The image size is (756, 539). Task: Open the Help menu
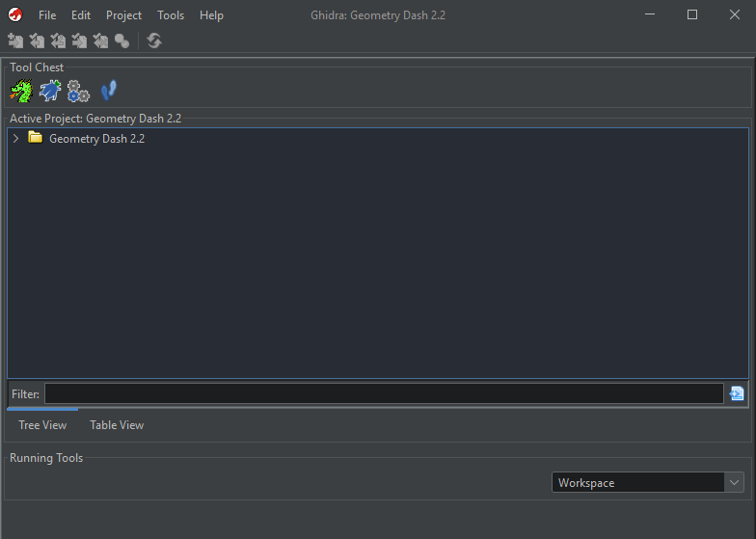[x=212, y=15]
